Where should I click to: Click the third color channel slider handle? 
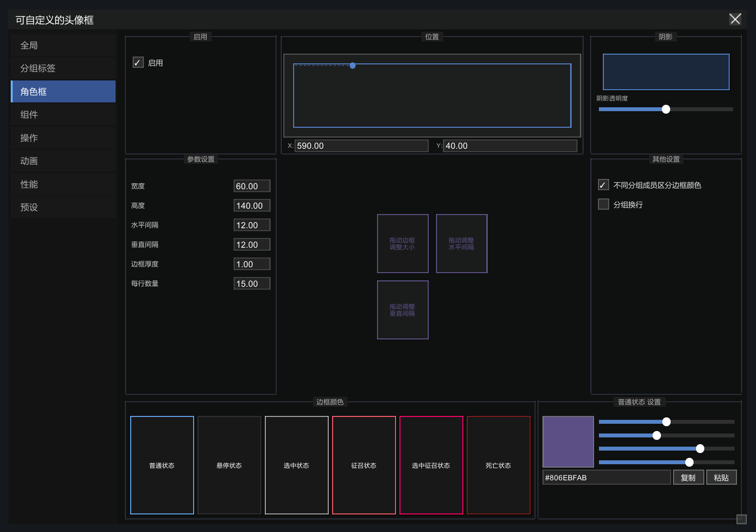pos(700,449)
